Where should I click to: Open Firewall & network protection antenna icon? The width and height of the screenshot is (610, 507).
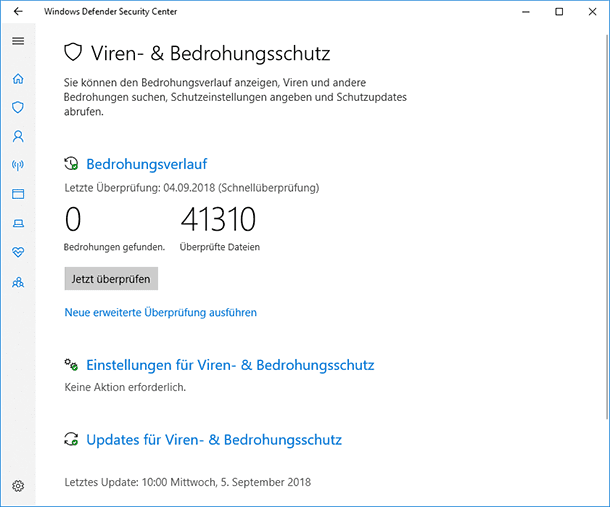click(18, 165)
